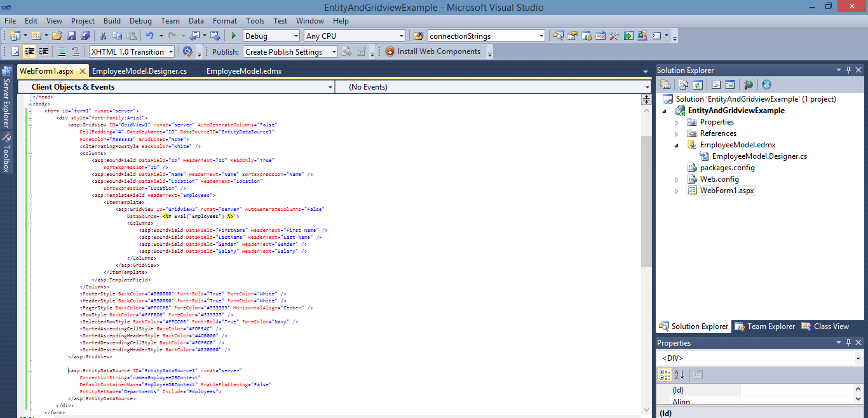Start debugging with the green play icon
The image size is (868, 418).
tap(234, 36)
